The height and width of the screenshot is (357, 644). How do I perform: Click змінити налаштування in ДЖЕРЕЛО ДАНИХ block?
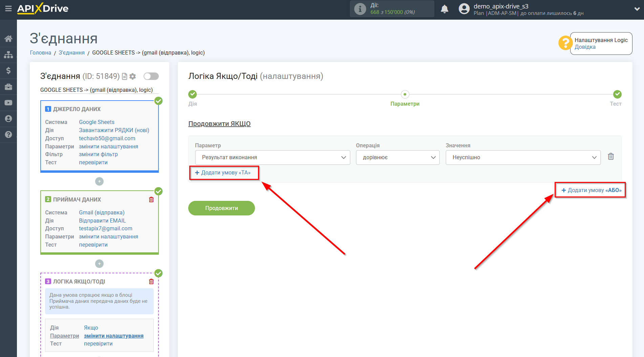click(108, 146)
